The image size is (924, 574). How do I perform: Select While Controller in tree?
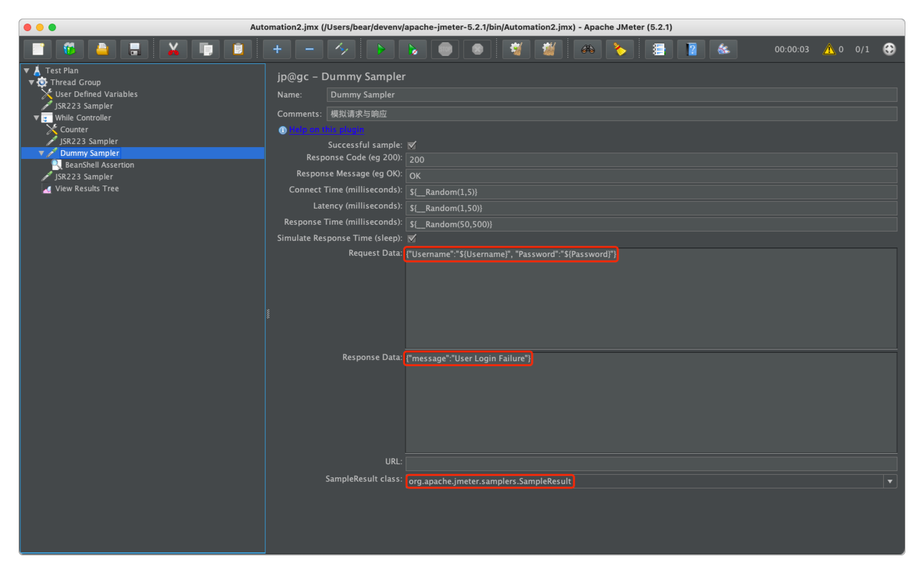coord(83,118)
